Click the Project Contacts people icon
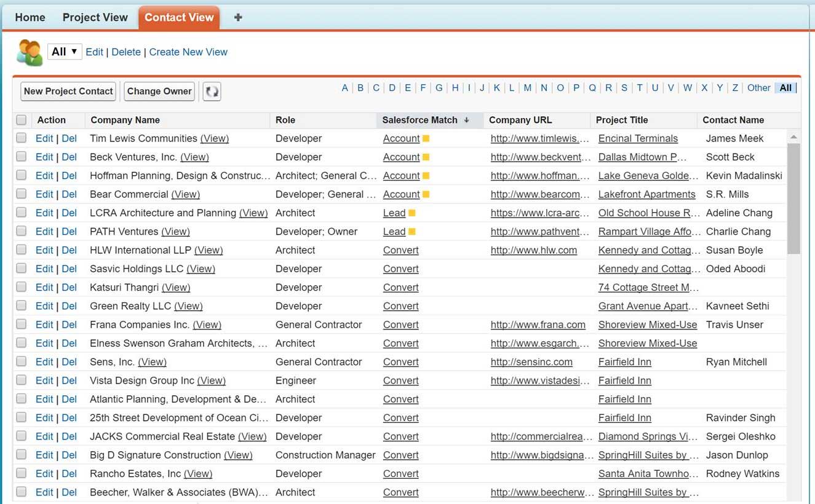 point(30,52)
